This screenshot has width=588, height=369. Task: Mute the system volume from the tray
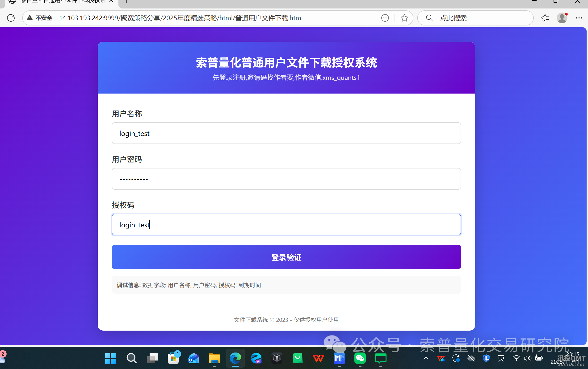click(527, 358)
